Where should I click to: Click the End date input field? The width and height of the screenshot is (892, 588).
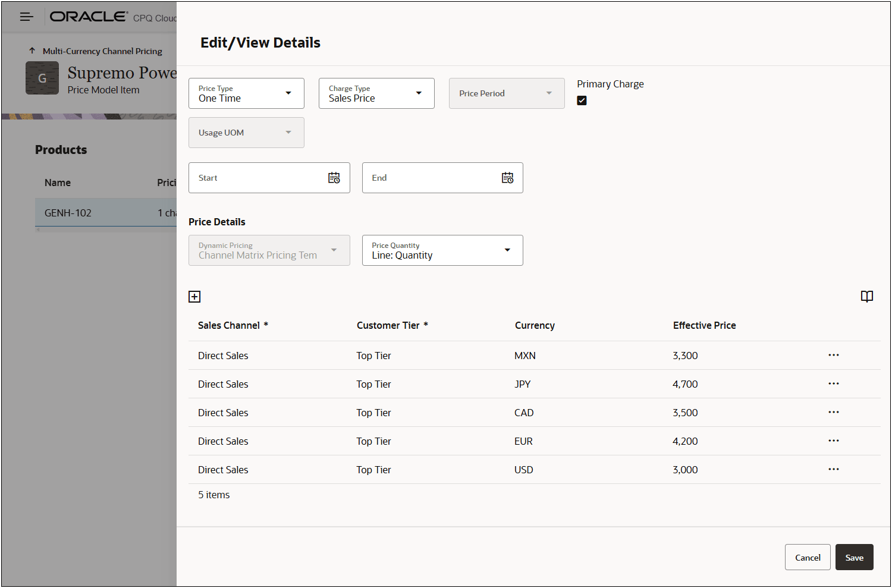(442, 178)
